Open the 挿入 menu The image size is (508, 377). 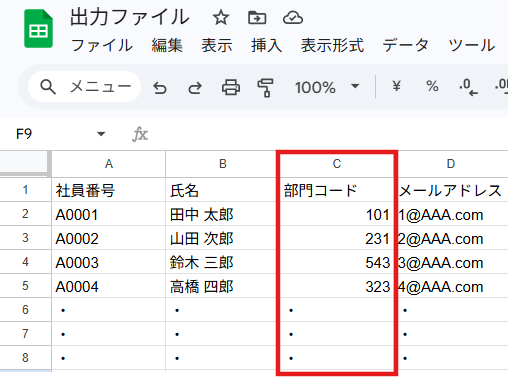pos(266,45)
